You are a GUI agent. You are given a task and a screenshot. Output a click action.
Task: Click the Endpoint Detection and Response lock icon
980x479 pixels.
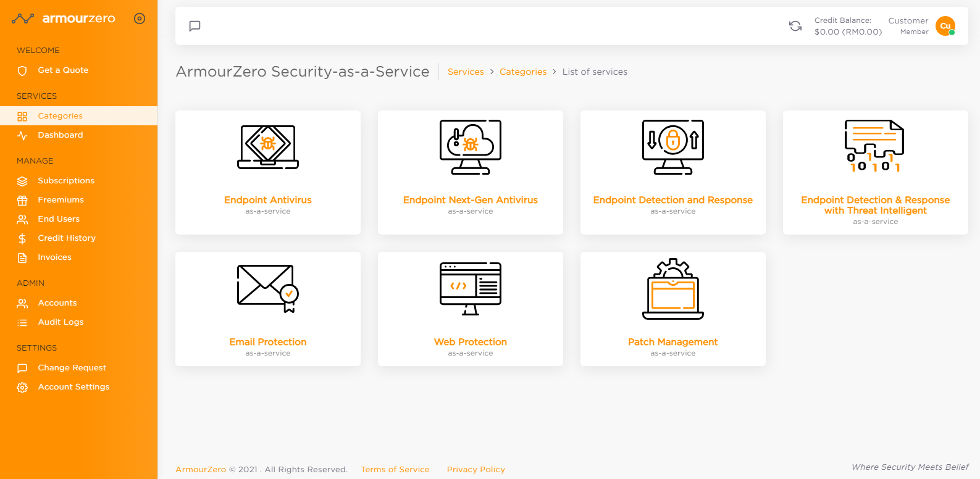pos(673,147)
